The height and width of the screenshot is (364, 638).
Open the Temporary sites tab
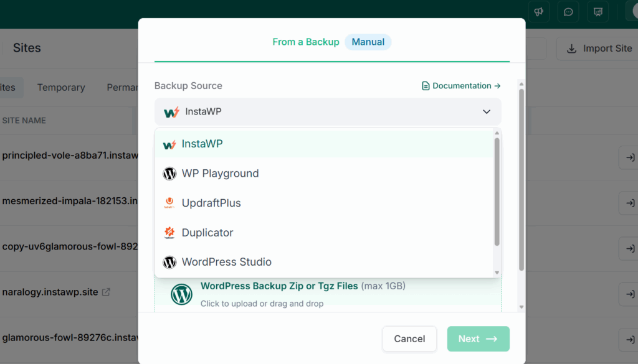click(x=61, y=87)
